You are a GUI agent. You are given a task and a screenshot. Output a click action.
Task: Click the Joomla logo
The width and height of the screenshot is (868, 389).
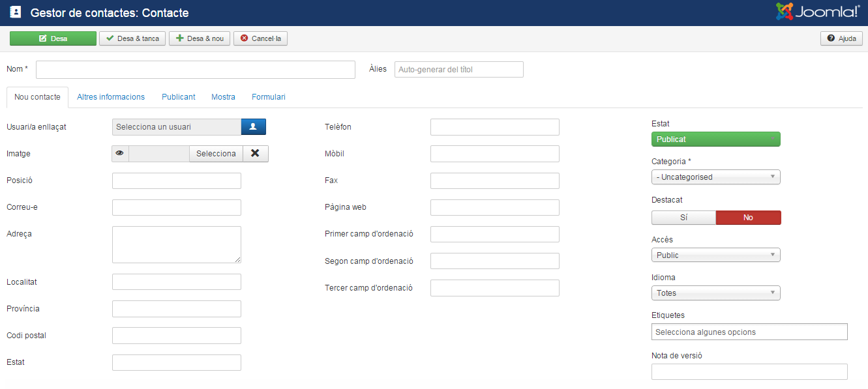tap(818, 12)
